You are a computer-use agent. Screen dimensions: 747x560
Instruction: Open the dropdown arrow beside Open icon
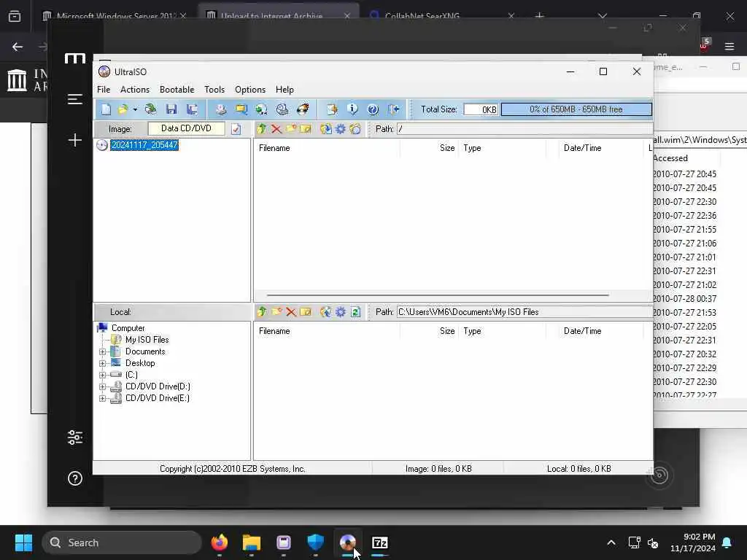click(x=135, y=109)
